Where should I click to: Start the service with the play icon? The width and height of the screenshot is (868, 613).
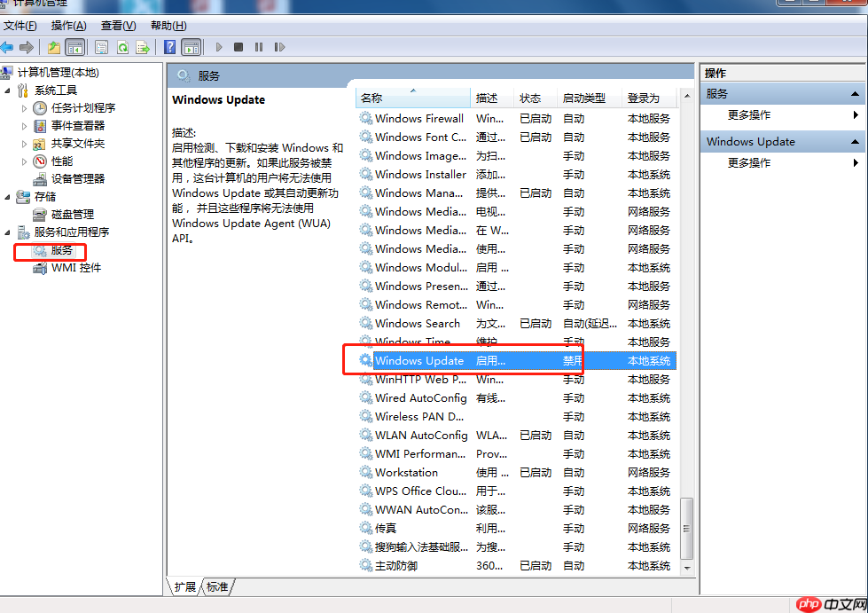[219, 47]
